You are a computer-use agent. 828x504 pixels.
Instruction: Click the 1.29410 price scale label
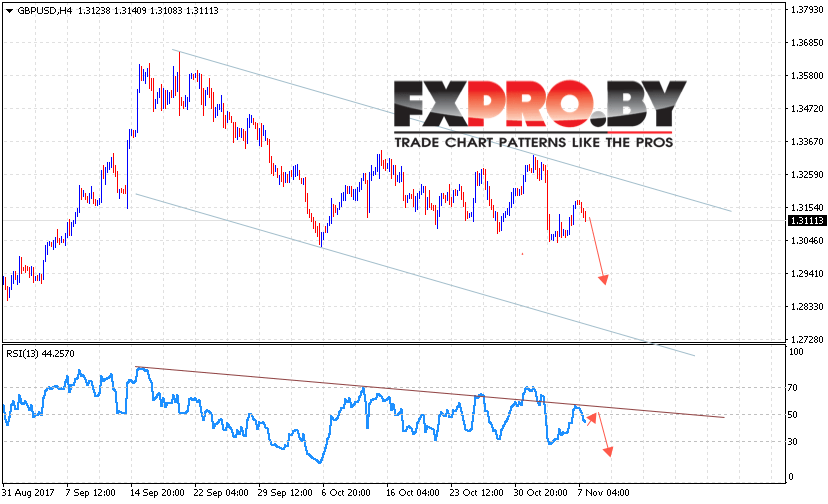[806, 274]
